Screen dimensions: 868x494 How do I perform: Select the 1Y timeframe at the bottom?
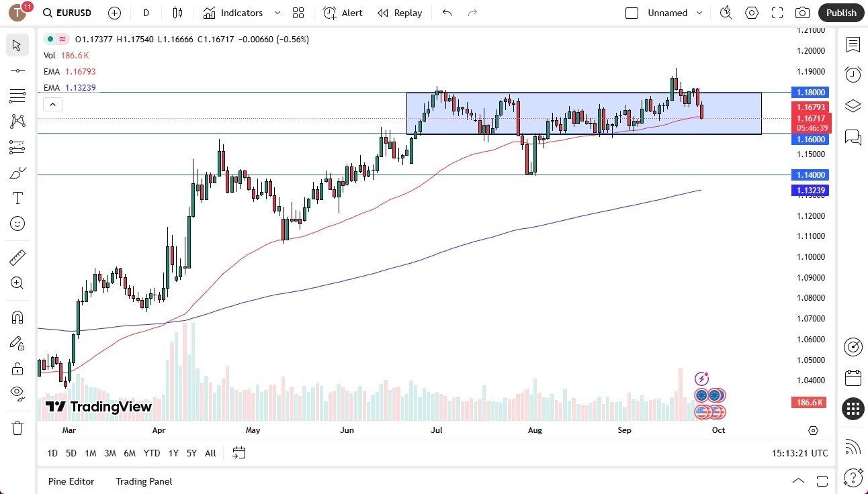173,453
